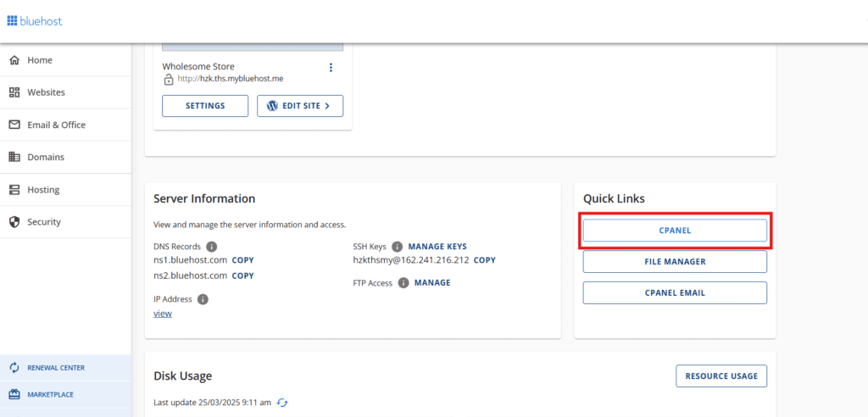The image size is (868, 417).
Task: Click the Edit Site button
Action: point(300,106)
